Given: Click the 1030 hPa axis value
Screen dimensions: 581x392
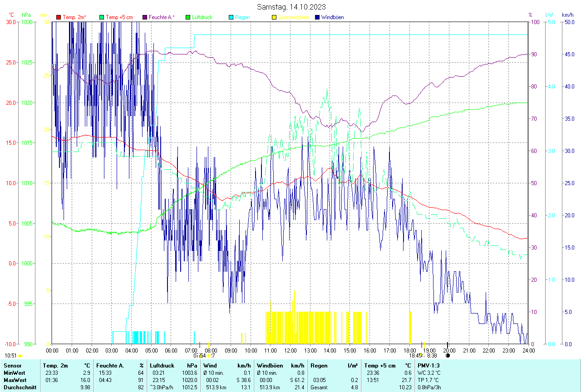Looking at the screenshot, I should point(27,22).
